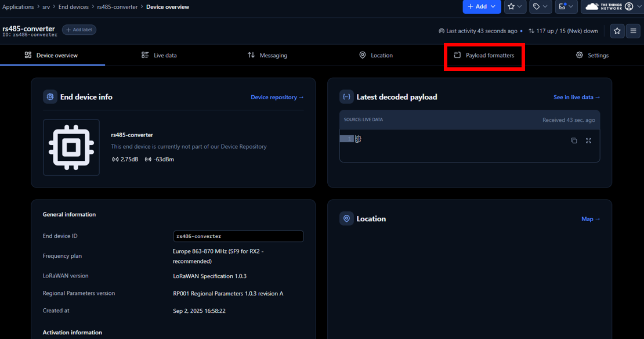Click the Device repository link
Viewport: 644px width, 339px height.
(x=277, y=97)
